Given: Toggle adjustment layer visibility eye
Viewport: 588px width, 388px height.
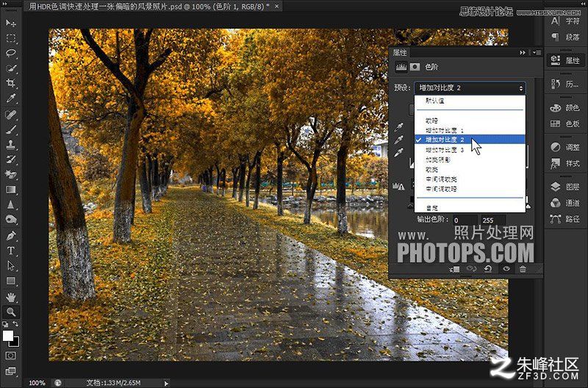Looking at the screenshot, I should (506, 269).
